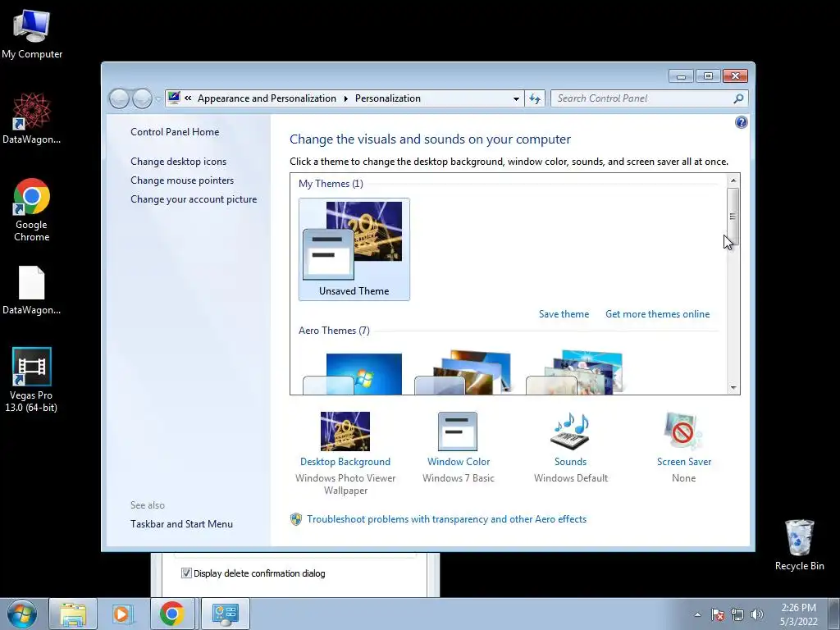Open the recent pages dropdown arrow
This screenshot has height=630, width=840.
[158, 98]
